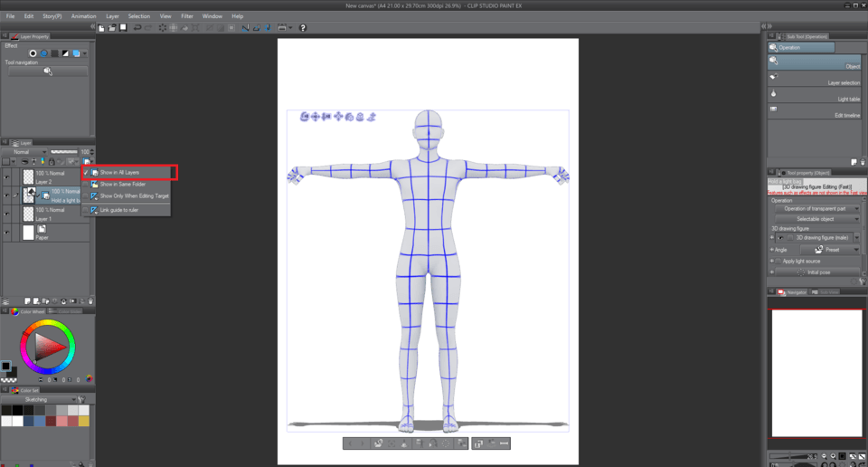Click the opacity value stepper arrows
868x467 pixels.
coord(92,152)
